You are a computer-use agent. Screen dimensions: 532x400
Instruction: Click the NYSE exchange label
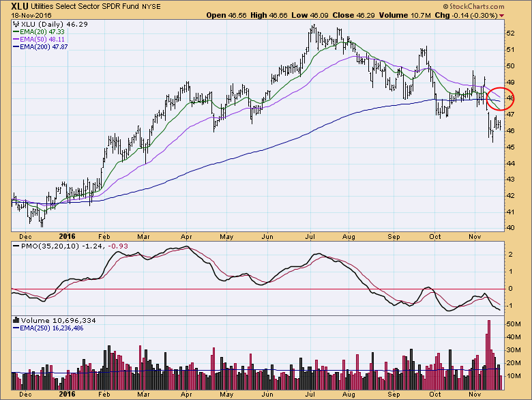coord(151,6)
